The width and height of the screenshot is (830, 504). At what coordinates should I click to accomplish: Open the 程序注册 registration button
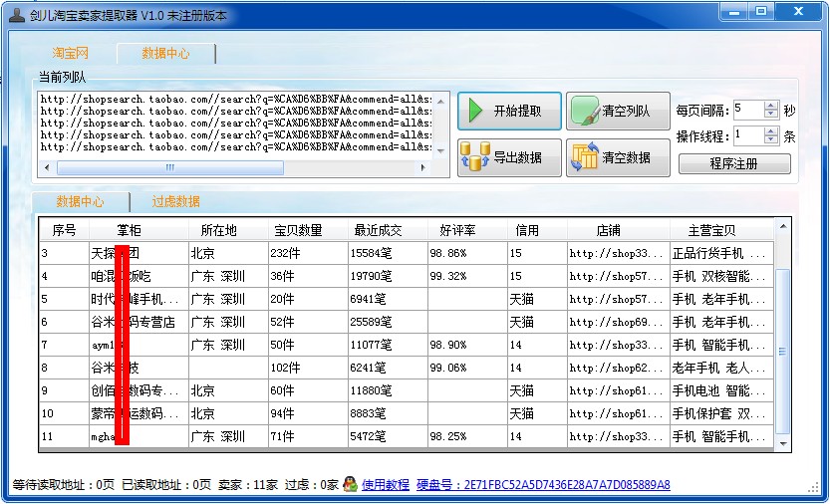[734, 163]
